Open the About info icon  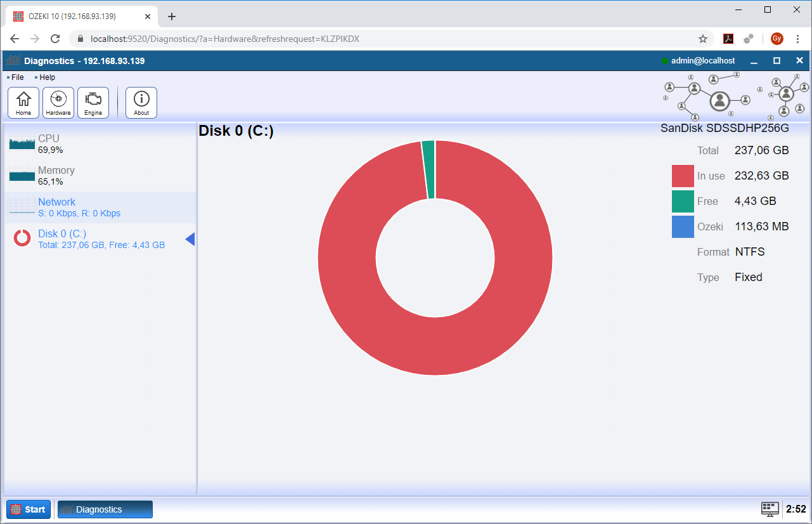(x=141, y=103)
